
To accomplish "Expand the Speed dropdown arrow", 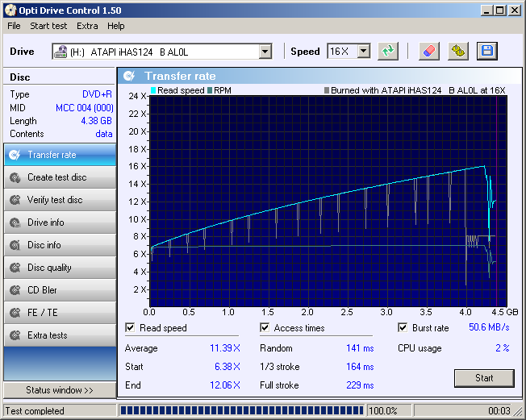I will tap(364, 52).
